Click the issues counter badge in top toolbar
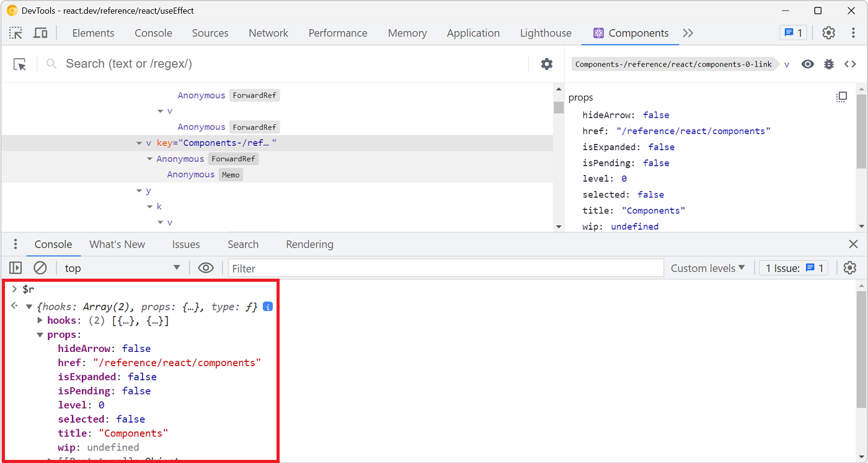This screenshot has height=463, width=868. (x=793, y=33)
